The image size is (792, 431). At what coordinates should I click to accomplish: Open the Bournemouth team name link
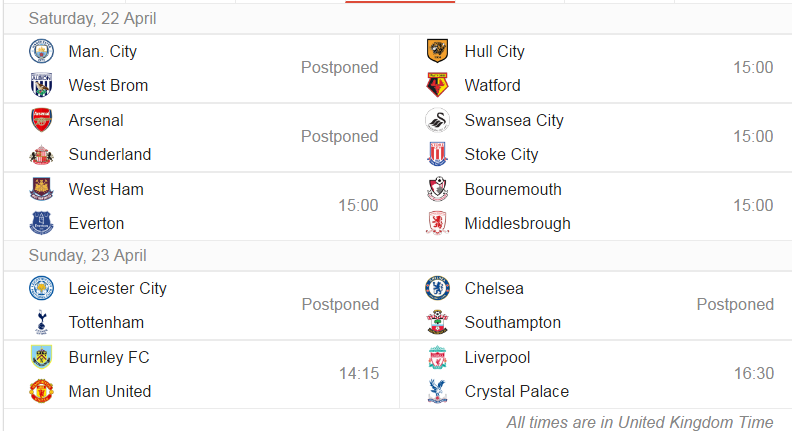pos(513,189)
